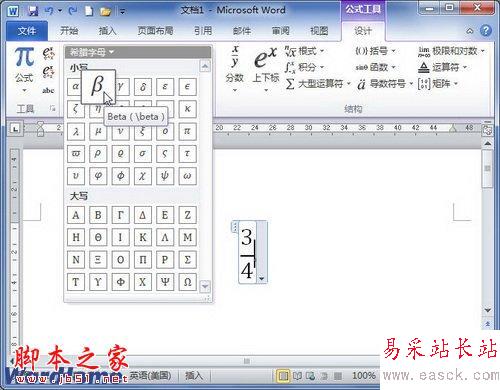Expand the Tools group dialog launcher

pyautogui.click(x=52, y=108)
